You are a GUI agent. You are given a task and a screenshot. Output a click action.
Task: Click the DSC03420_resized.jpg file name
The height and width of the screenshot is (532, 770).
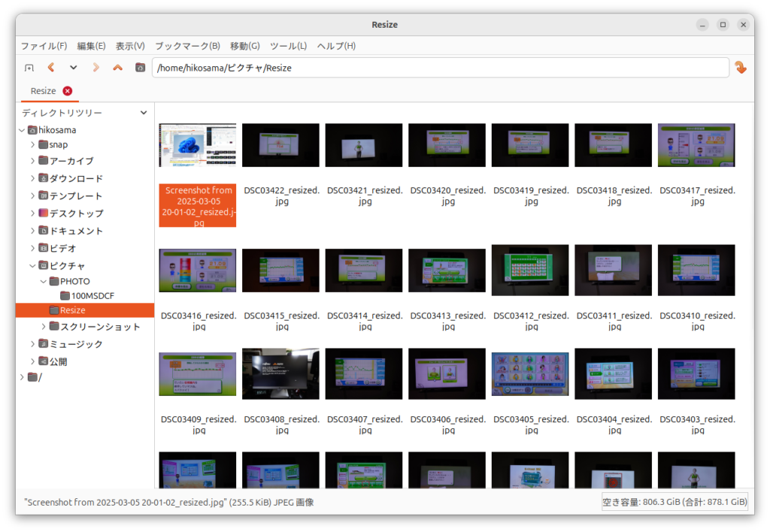[448, 196]
